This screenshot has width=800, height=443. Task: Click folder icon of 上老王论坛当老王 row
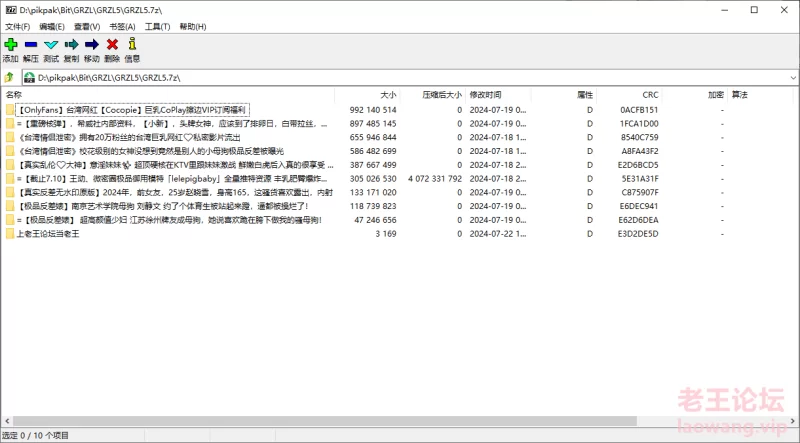coord(10,234)
